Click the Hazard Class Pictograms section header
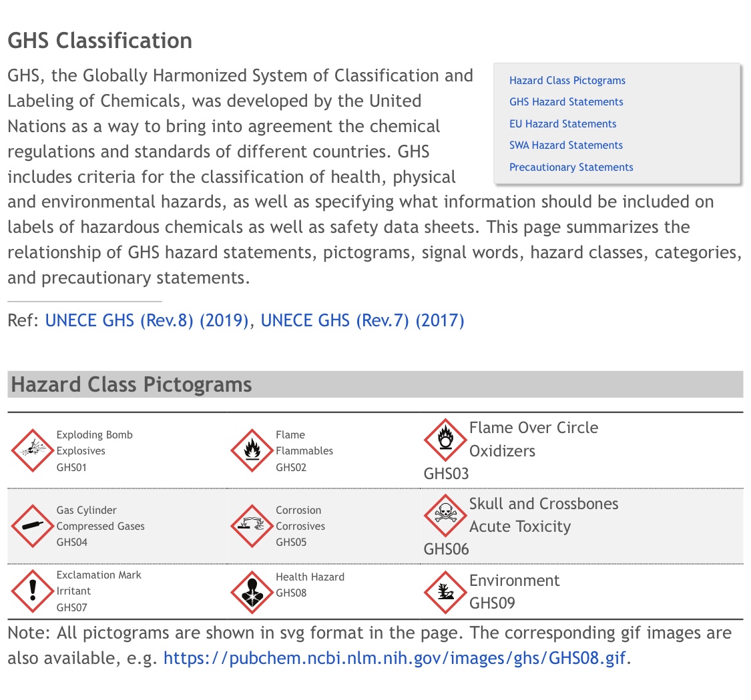751x700 pixels. pyautogui.click(x=132, y=385)
